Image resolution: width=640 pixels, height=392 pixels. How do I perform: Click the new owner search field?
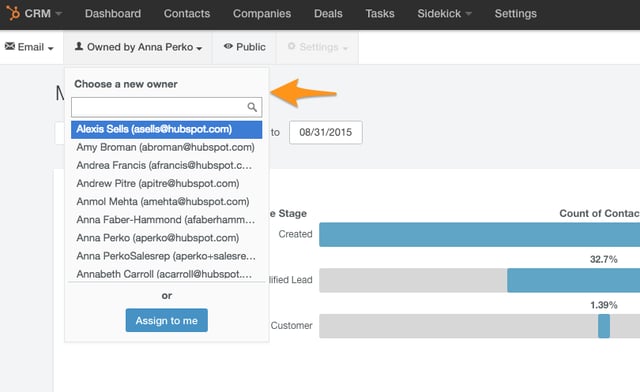[x=167, y=107]
